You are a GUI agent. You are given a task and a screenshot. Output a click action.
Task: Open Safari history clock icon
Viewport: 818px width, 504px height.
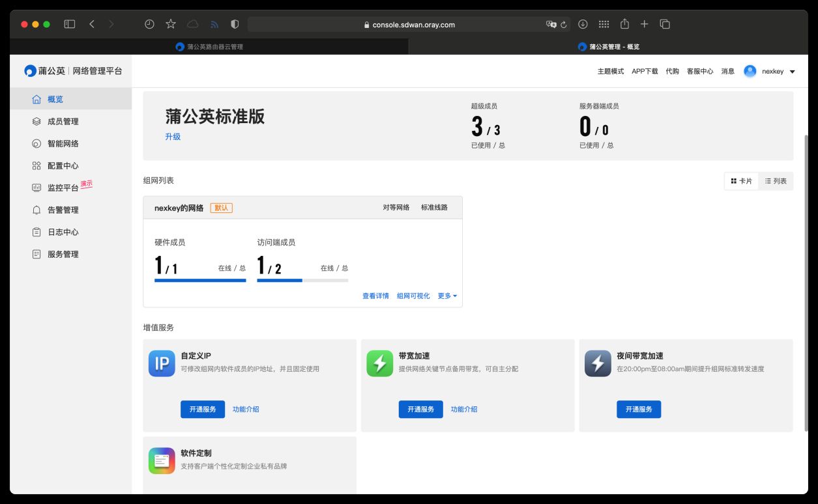[x=149, y=24]
